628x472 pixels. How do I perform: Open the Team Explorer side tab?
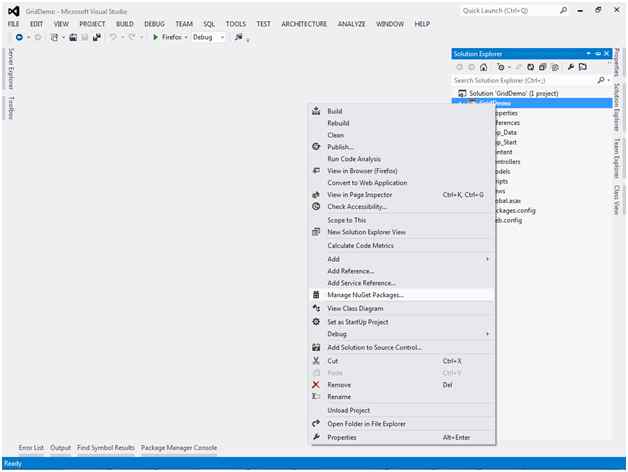[x=617, y=158]
